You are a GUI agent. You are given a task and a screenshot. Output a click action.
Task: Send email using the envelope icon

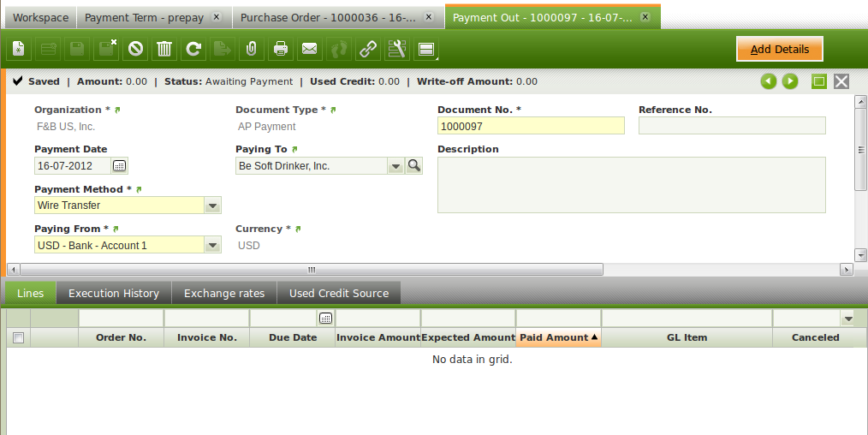click(309, 50)
